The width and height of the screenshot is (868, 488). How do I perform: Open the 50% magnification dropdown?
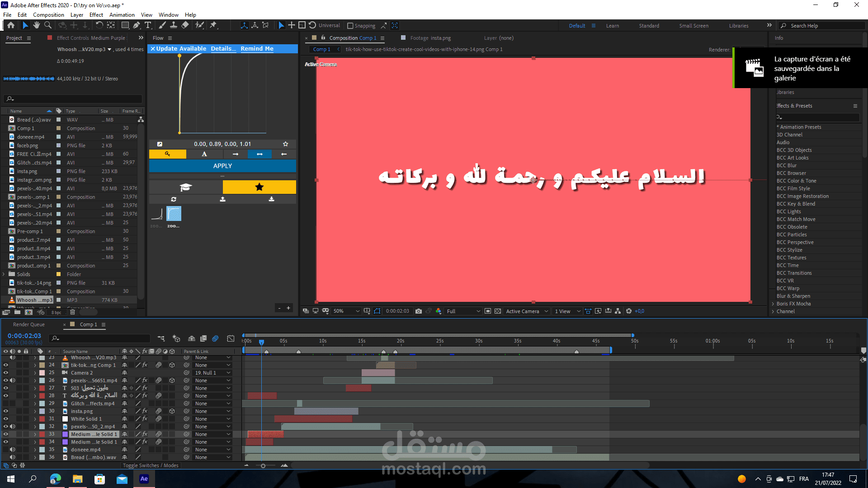coord(346,311)
